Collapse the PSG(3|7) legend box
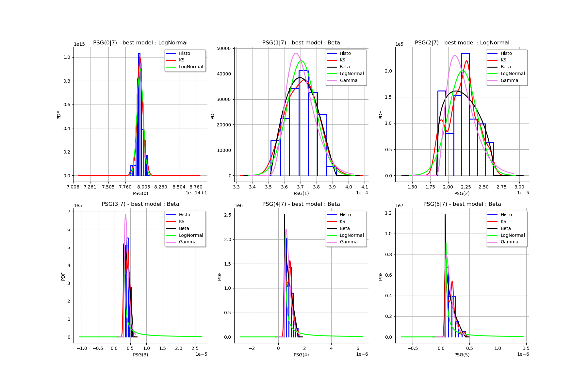588x392 pixels. coord(185,228)
